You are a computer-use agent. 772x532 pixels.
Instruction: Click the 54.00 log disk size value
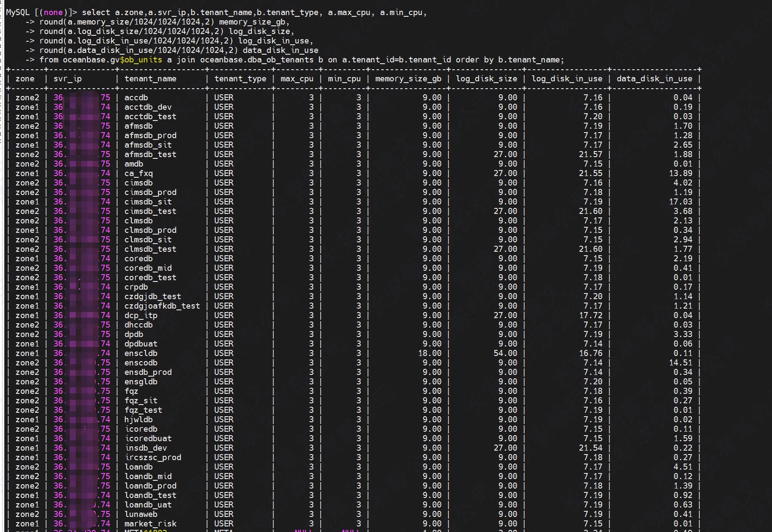[505, 353]
